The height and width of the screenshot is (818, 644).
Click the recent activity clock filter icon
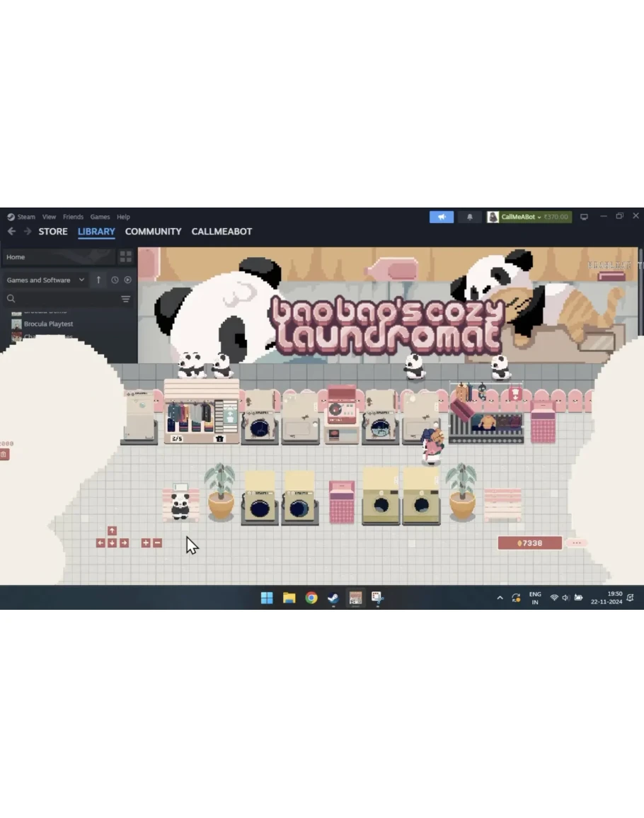pyautogui.click(x=115, y=280)
